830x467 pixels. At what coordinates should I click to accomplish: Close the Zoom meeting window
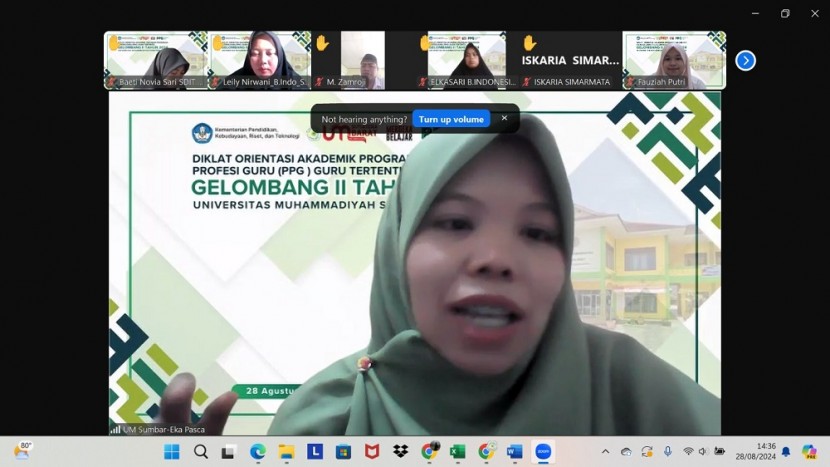pyautogui.click(x=815, y=13)
